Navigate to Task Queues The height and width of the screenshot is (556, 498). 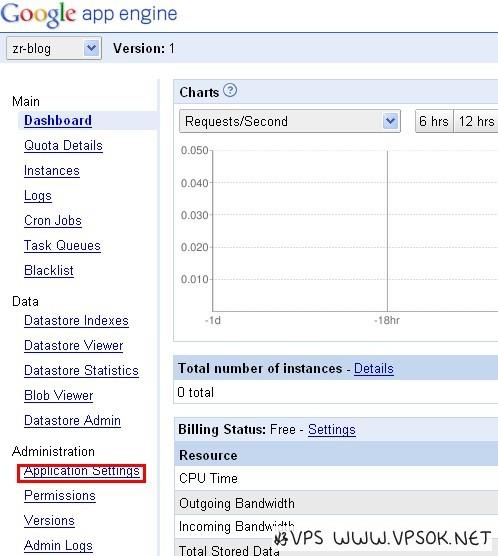pos(62,246)
